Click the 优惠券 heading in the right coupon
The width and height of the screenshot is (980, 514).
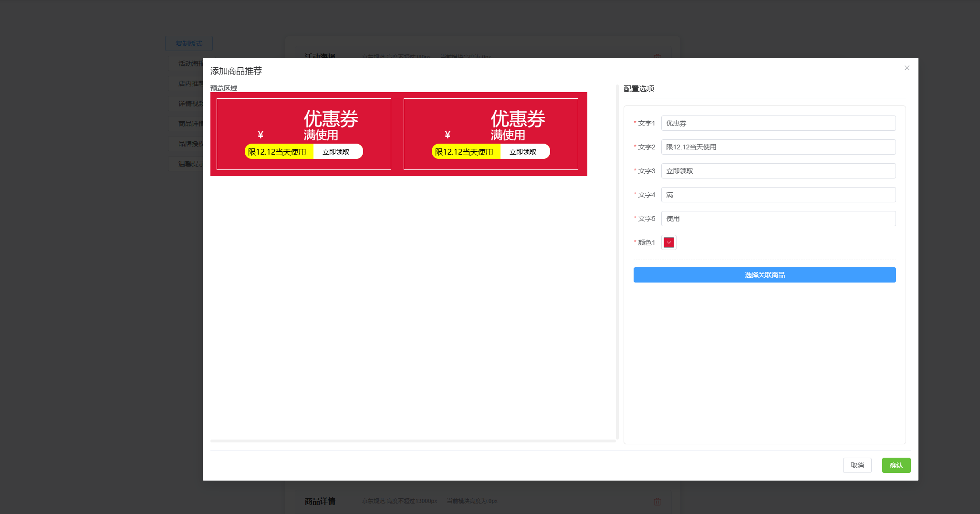[518, 119]
